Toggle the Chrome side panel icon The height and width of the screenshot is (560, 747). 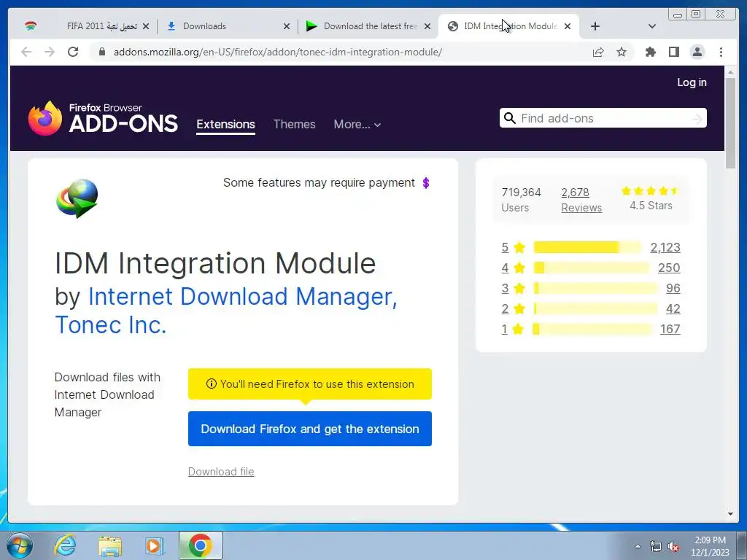pyautogui.click(x=673, y=52)
